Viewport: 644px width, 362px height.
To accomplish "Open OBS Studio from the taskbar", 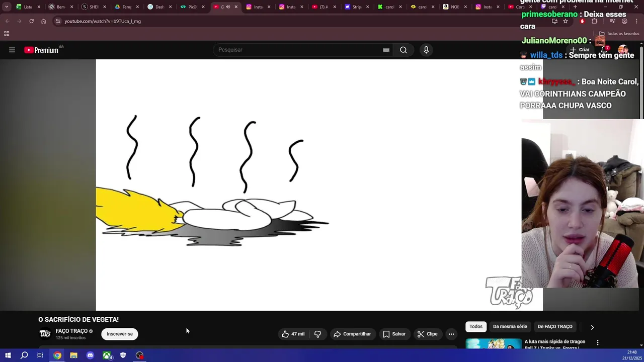I will pos(139,355).
